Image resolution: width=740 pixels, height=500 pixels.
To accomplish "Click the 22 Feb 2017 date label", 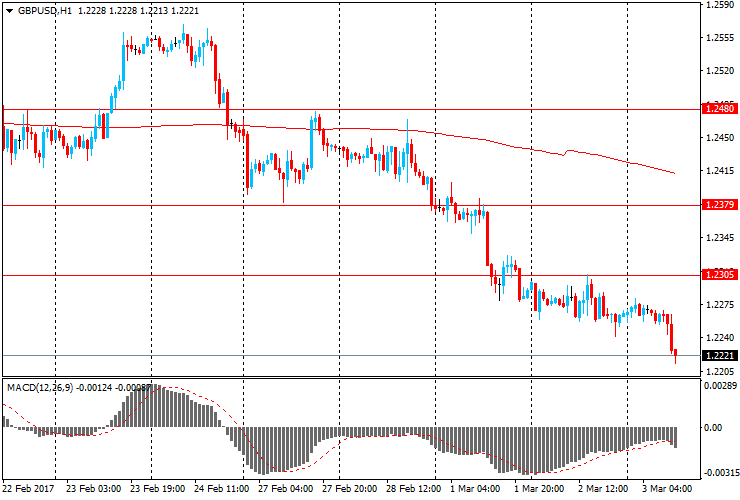I will (x=29, y=488).
